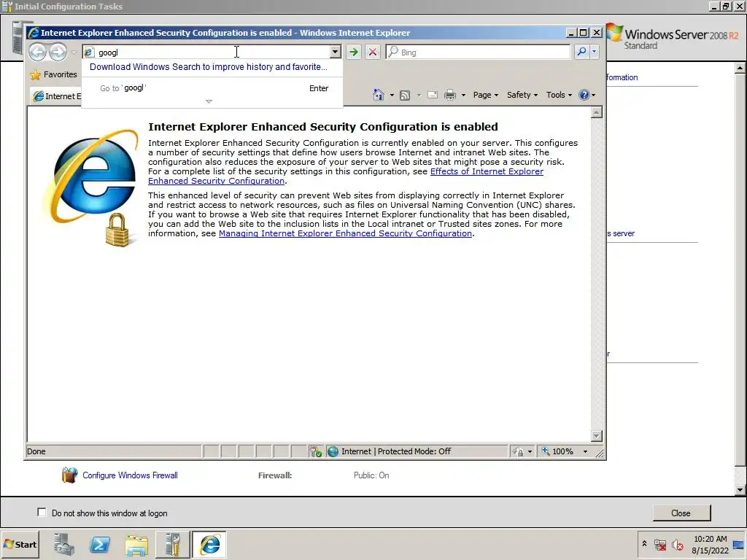This screenshot has width=747, height=560.
Task: Open the Feeds dropdown arrow
Action: pyautogui.click(x=419, y=95)
